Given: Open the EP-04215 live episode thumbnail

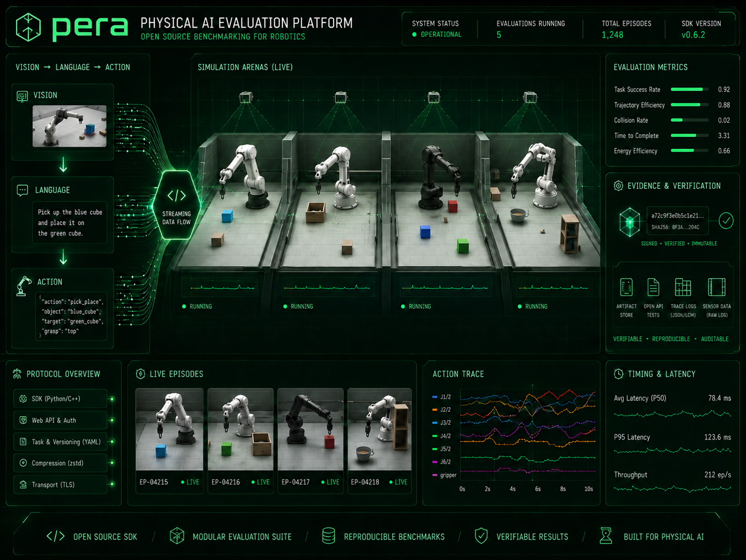Looking at the screenshot, I should click(x=169, y=430).
